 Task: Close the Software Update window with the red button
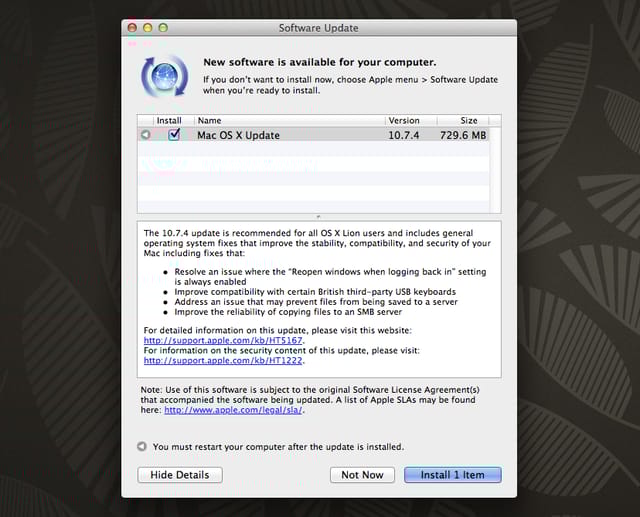132,28
